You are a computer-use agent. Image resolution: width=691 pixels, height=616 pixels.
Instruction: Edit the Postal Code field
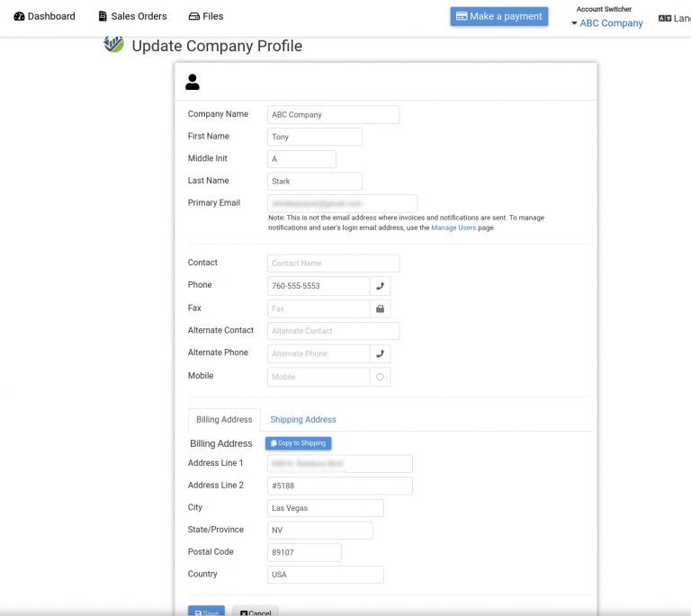[x=304, y=552]
